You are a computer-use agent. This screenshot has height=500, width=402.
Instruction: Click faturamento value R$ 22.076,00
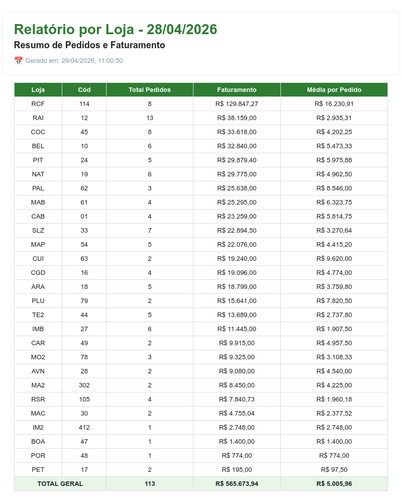point(237,244)
